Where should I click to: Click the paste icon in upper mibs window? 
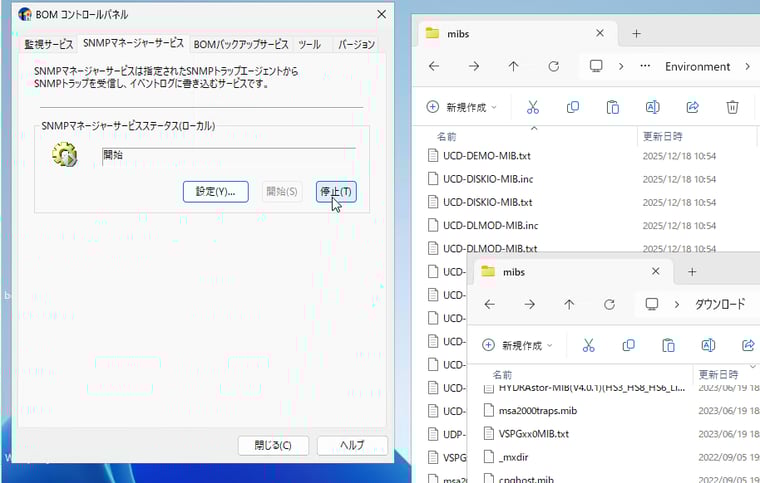click(x=613, y=107)
